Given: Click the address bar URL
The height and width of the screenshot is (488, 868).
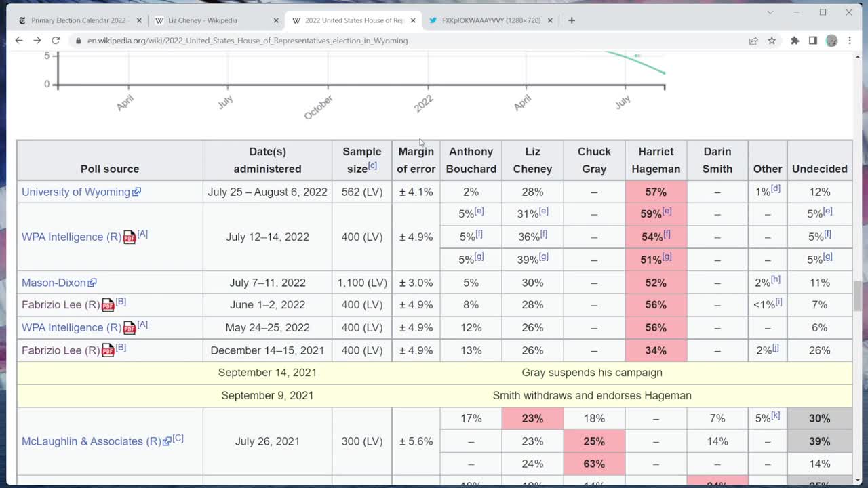Looking at the screenshot, I should [x=248, y=41].
